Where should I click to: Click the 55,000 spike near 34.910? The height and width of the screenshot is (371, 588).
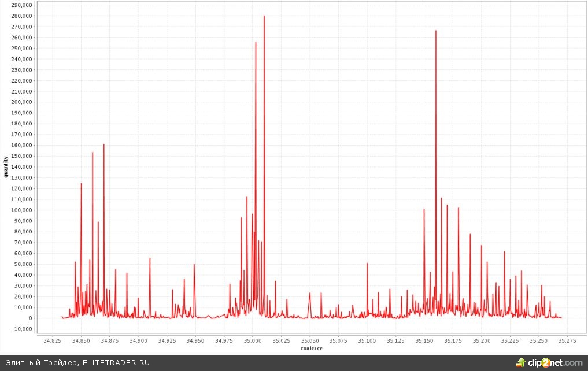point(150,259)
